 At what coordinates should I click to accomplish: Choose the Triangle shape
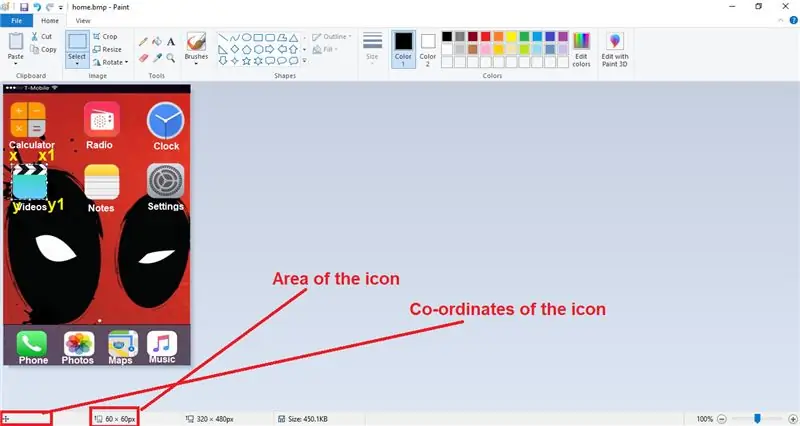point(293,38)
